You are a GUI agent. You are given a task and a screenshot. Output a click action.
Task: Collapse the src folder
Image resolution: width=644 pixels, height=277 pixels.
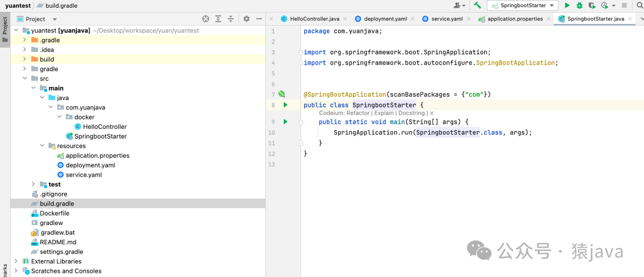[x=24, y=78]
